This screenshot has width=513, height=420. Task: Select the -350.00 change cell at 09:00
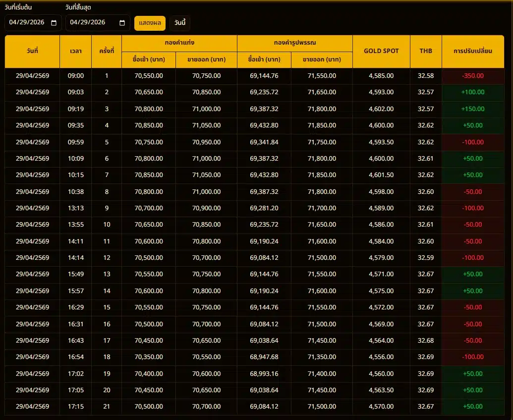tap(473, 76)
